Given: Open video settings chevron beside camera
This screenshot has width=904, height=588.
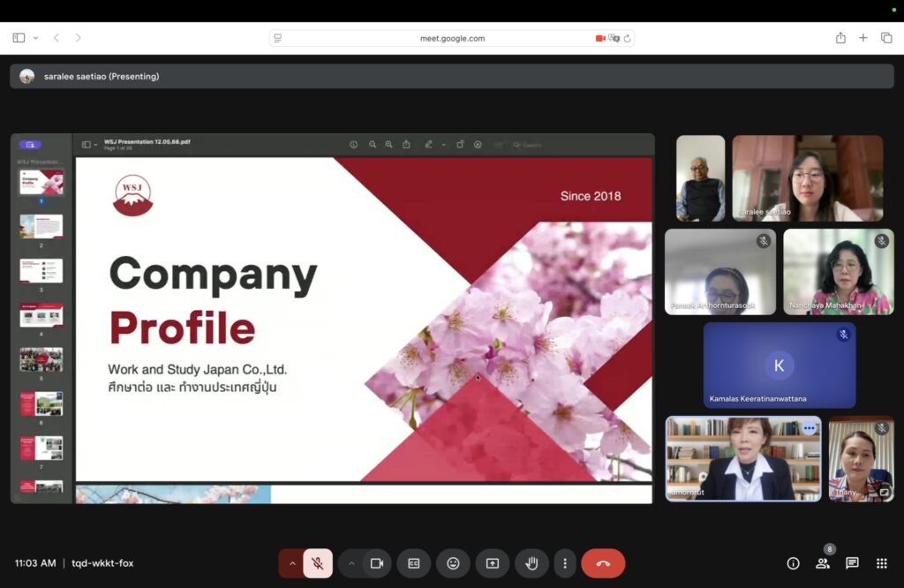Looking at the screenshot, I should pyautogui.click(x=351, y=563).
